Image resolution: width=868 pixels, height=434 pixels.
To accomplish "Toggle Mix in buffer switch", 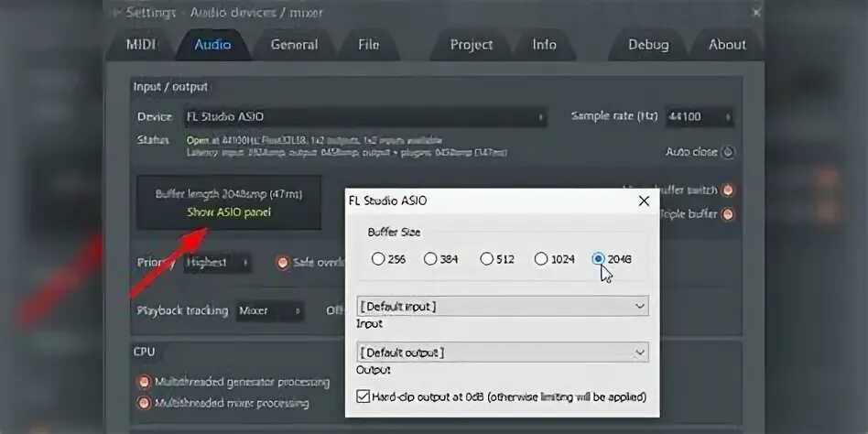I will (727, 190).
